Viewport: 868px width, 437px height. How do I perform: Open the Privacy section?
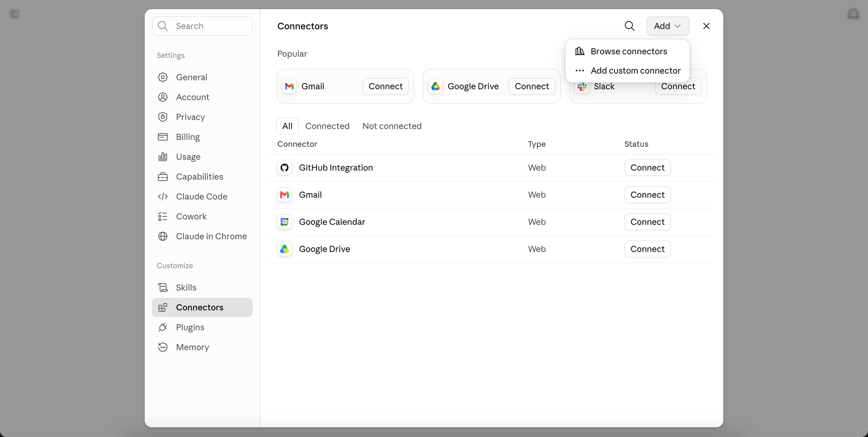pos(202,117)
